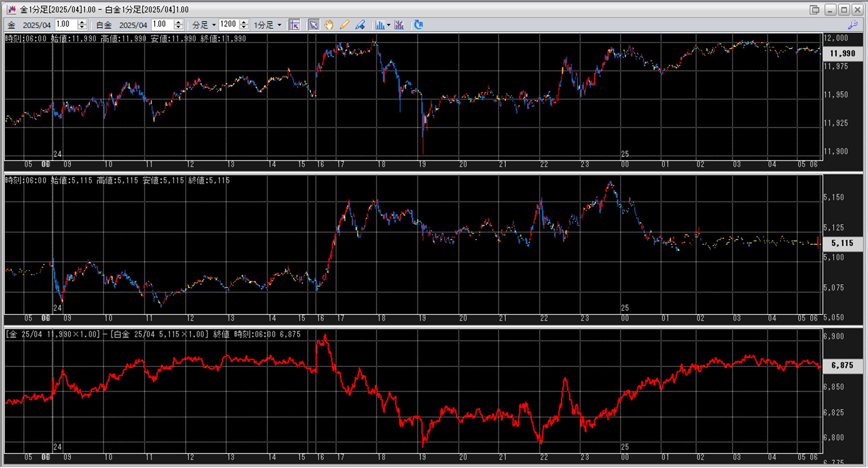This screenshot has height=468, width=868.
Task: Click the 6,875 spread price label
Action: [x=842, y=366]
